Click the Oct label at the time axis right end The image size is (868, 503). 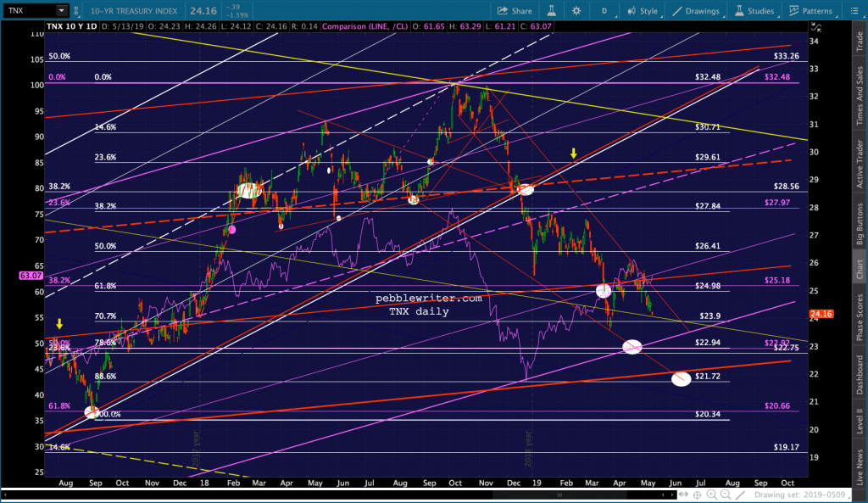pyautogui.click(x=787, y=483)
